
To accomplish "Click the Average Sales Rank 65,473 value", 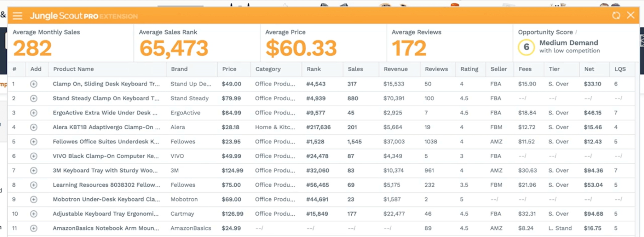I will [174, 48].
